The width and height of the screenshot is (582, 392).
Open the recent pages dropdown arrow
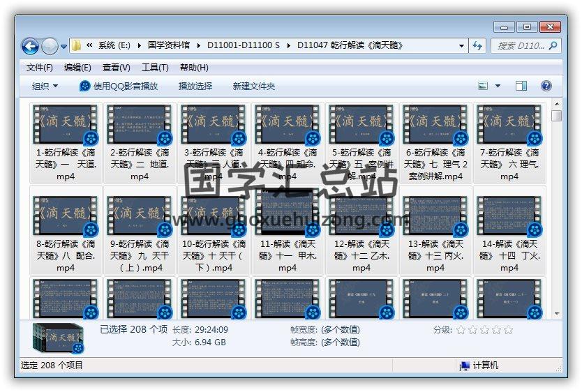coord(64,47)
